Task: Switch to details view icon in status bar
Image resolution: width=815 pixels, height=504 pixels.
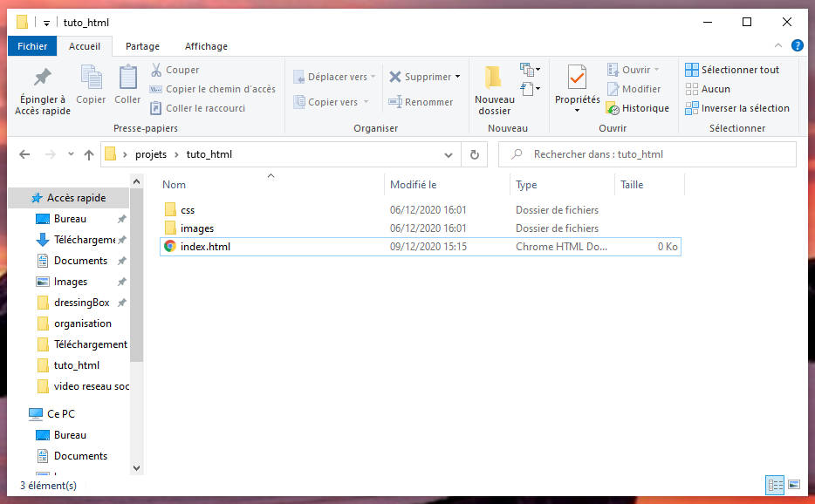Action: tap(775, 485)
